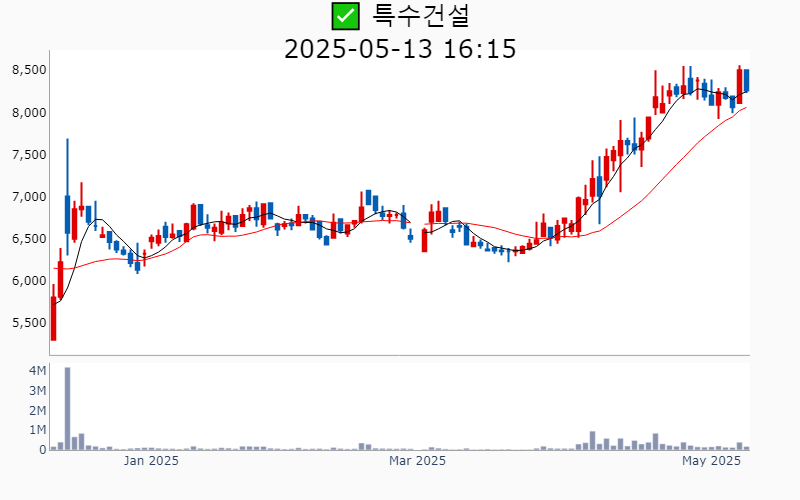Image resolution: width=800 pixels, height=500 pixels.
Task: Click the 1M volume axis label
Action: 38,430
